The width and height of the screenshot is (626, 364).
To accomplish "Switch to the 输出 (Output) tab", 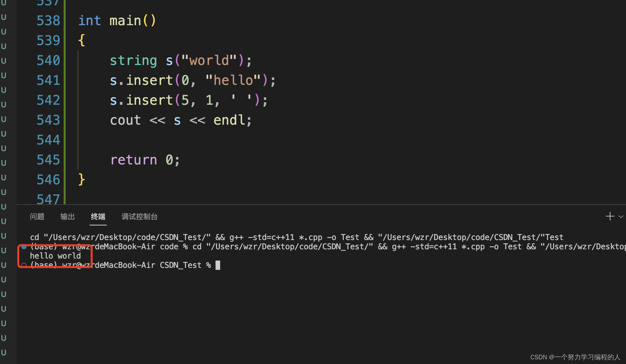I will pos(68,216).
